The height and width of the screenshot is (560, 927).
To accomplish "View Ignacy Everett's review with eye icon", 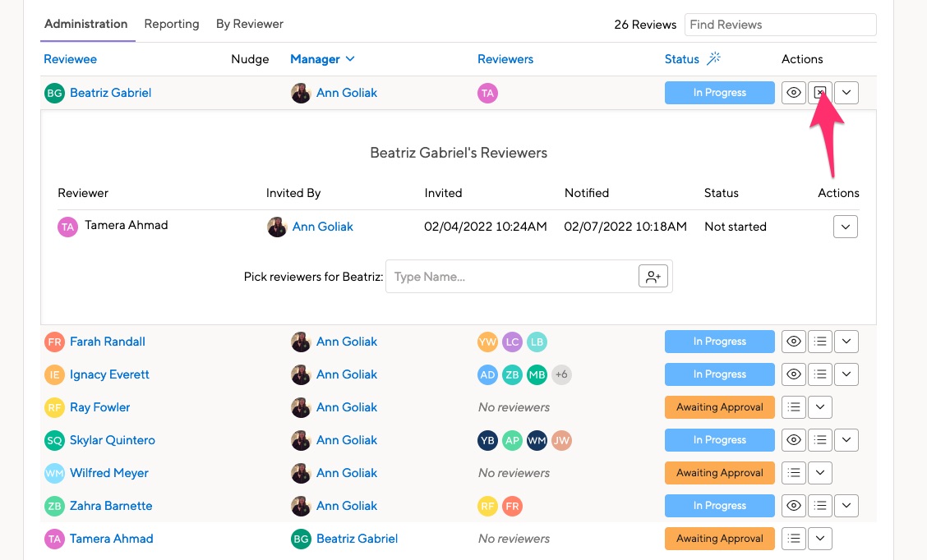I will tap(793, 374).
